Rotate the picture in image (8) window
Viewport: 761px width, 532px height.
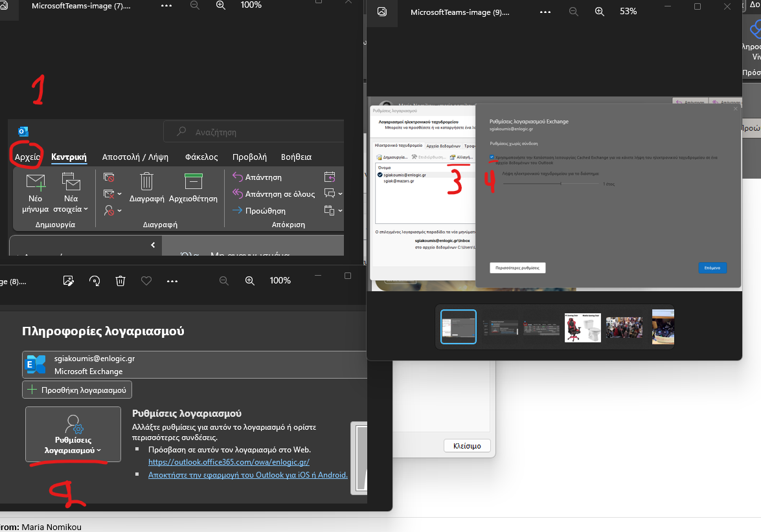95,280
